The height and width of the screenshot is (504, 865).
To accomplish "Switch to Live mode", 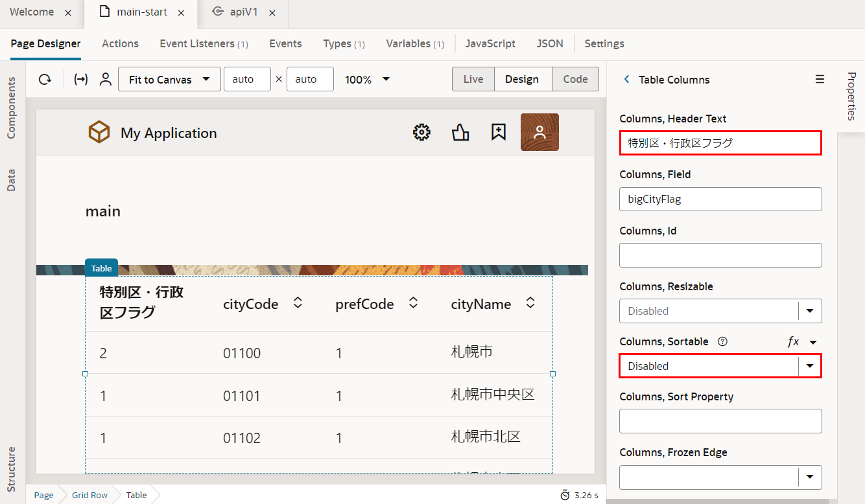I will click(x=473, y=79).
